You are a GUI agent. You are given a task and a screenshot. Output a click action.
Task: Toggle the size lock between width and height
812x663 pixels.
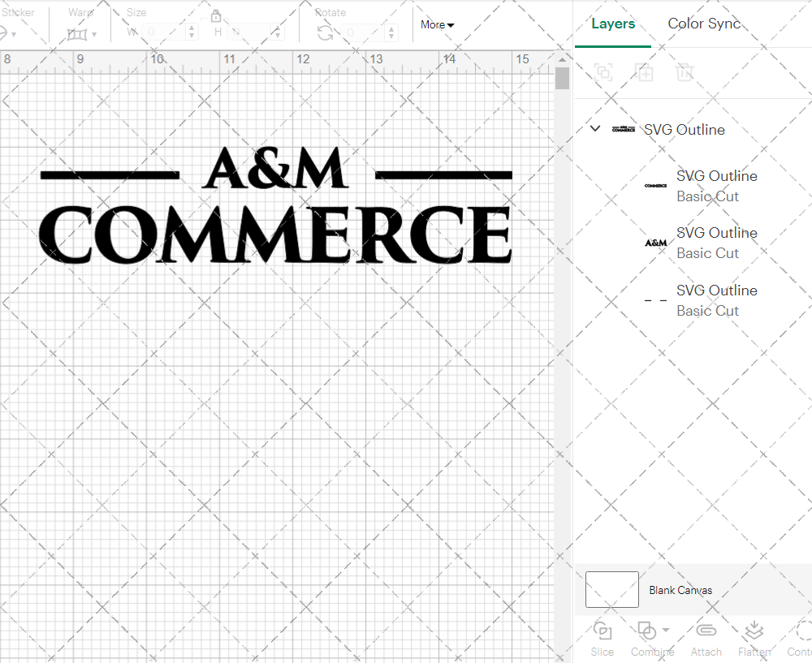click(x=216, y=15)
